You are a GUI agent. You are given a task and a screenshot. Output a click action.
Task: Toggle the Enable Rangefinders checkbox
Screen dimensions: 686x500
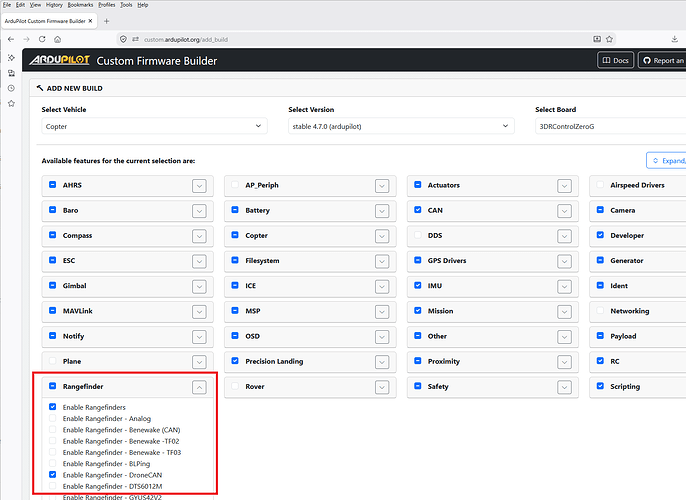(52, 406)
